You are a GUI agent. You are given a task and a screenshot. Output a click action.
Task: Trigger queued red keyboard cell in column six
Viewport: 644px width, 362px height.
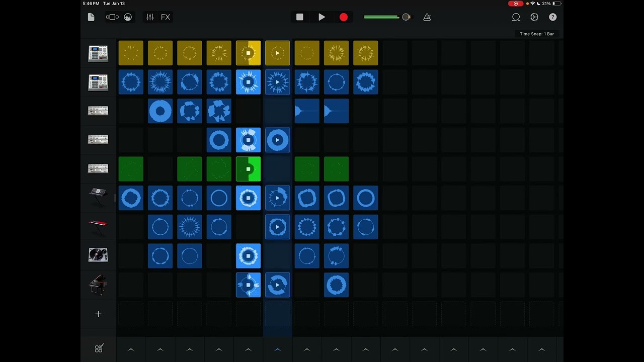pyautogui.click(x=278, y=227)
